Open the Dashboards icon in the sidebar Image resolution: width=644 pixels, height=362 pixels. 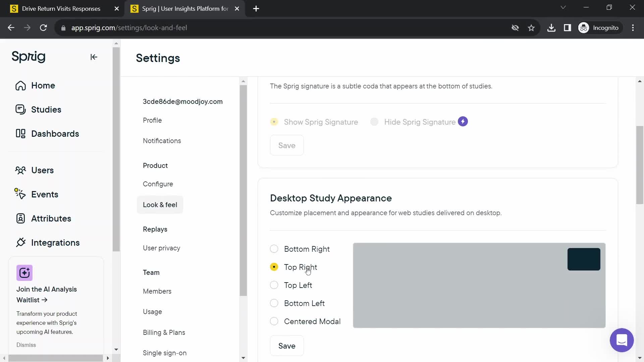tap(20, 134)
